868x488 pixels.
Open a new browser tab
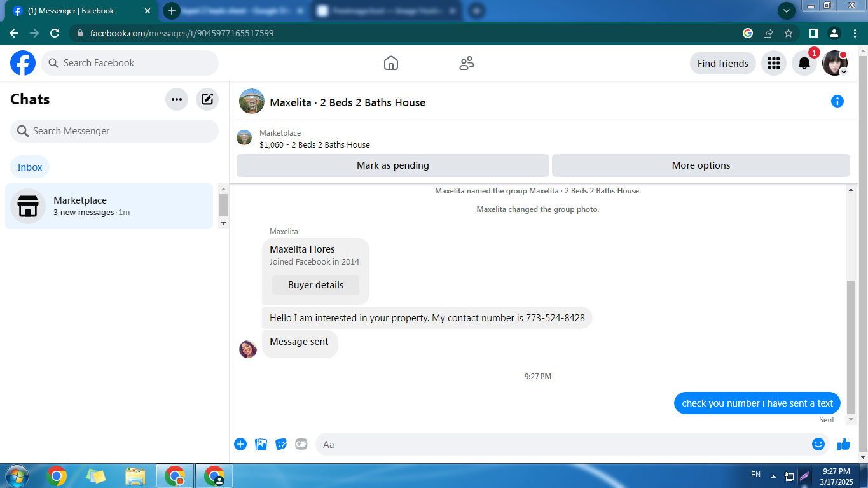(x=172, y=11)
